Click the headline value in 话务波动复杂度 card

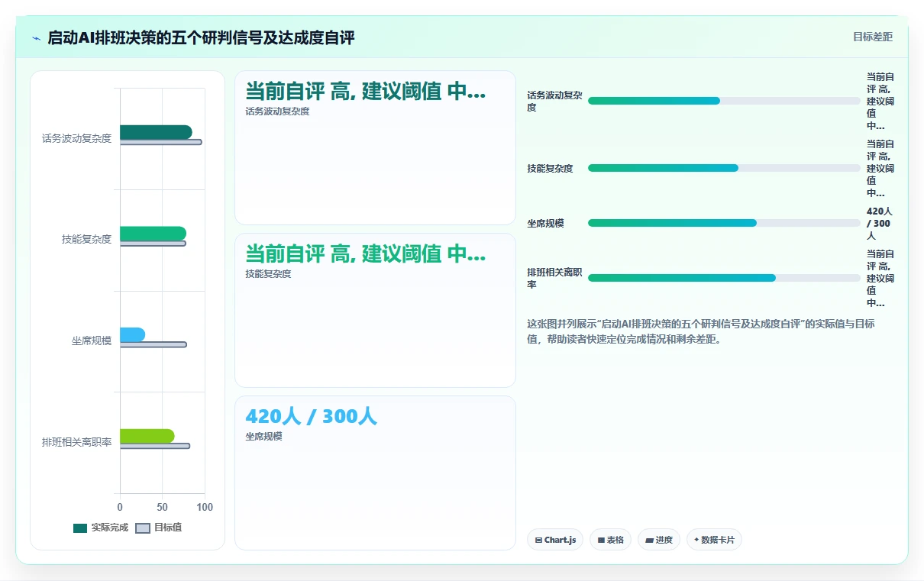(x=365, y=92)
